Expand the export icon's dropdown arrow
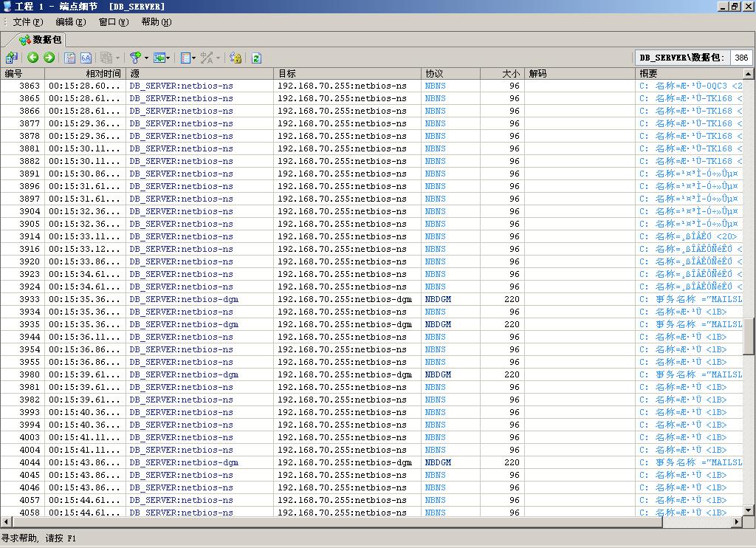 168,58
